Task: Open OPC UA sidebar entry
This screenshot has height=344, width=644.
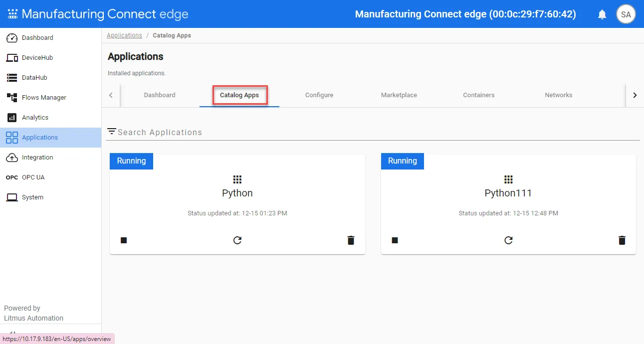Action: 50,177
